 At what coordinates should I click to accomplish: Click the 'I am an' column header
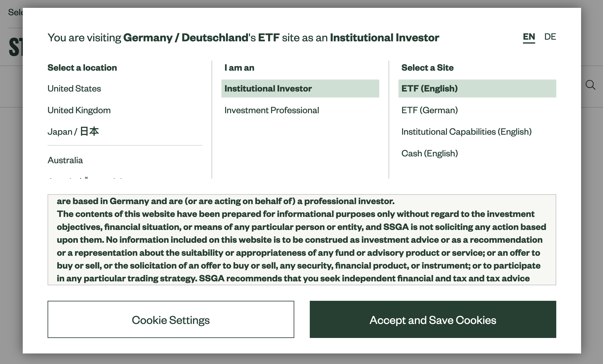click(x=239, y=68)
